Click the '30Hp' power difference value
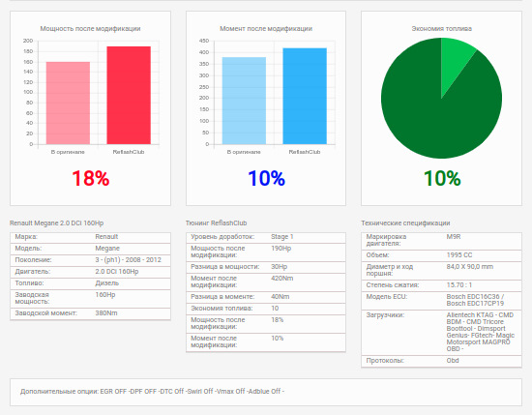This screenshot has height=415, width=532. coord(279,266)
